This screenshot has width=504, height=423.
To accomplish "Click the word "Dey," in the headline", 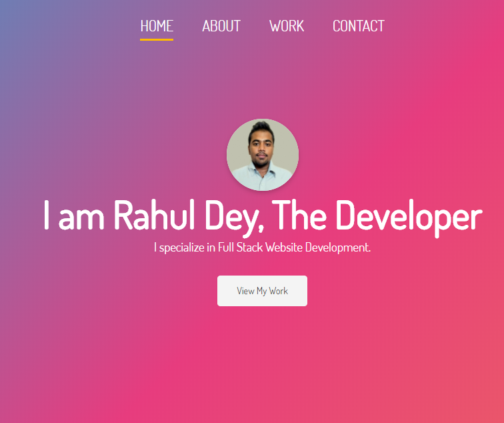I will click(x=235, y=217).
